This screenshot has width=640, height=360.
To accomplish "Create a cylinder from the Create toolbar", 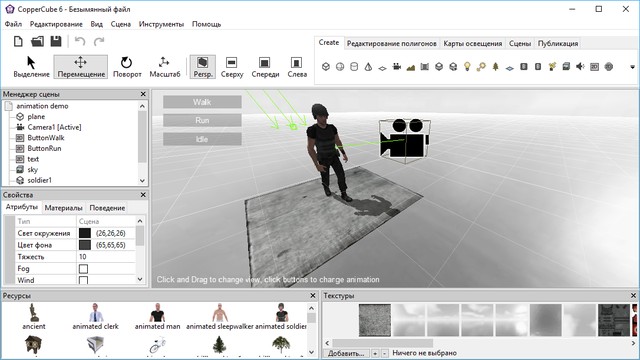I will pos(354,67).
